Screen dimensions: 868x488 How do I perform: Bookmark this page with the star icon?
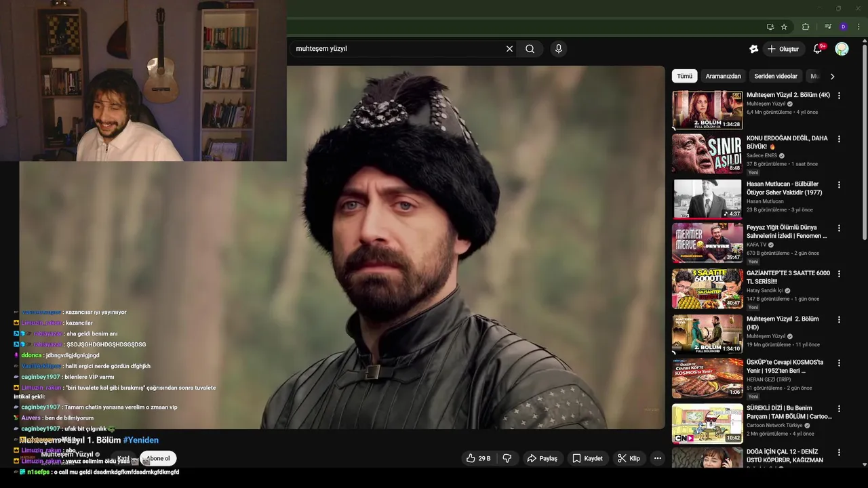[x=784, y=27]
